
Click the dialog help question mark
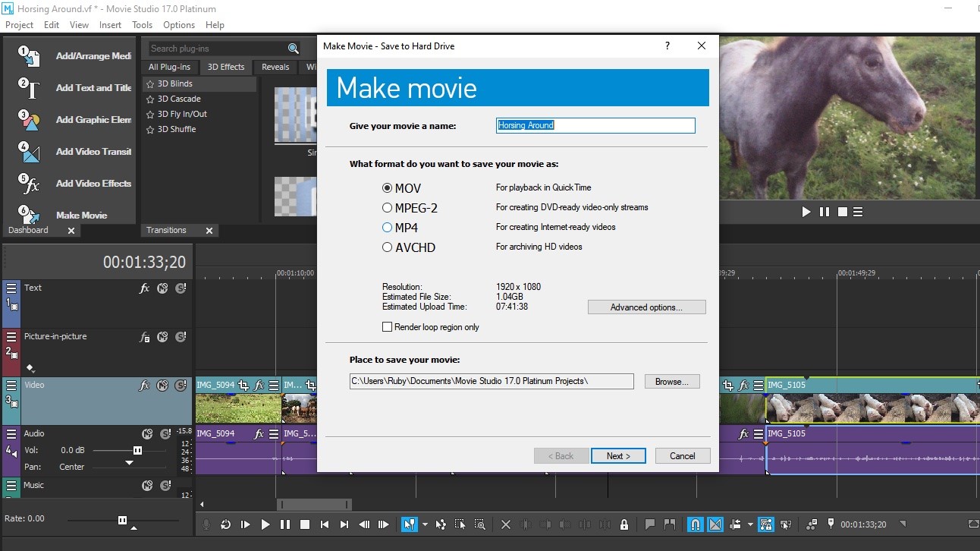(x=667, y=46)
